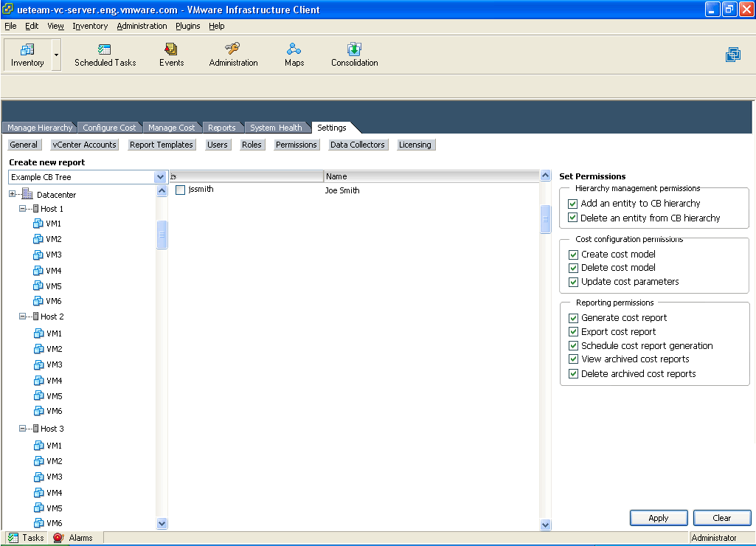Click the Apply button
The width and height of the screenshot is (756, 546).
click(659, 518)
